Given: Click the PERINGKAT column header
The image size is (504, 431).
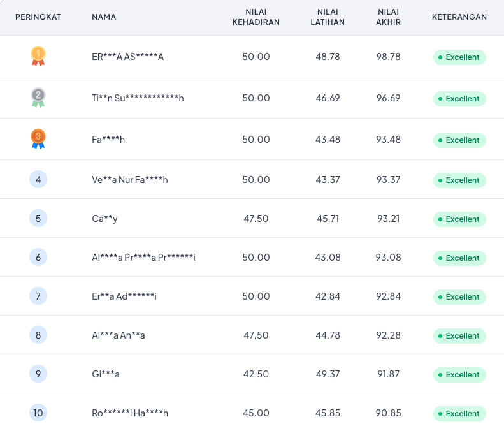Looking at the screenshot, I should (38, 17).
